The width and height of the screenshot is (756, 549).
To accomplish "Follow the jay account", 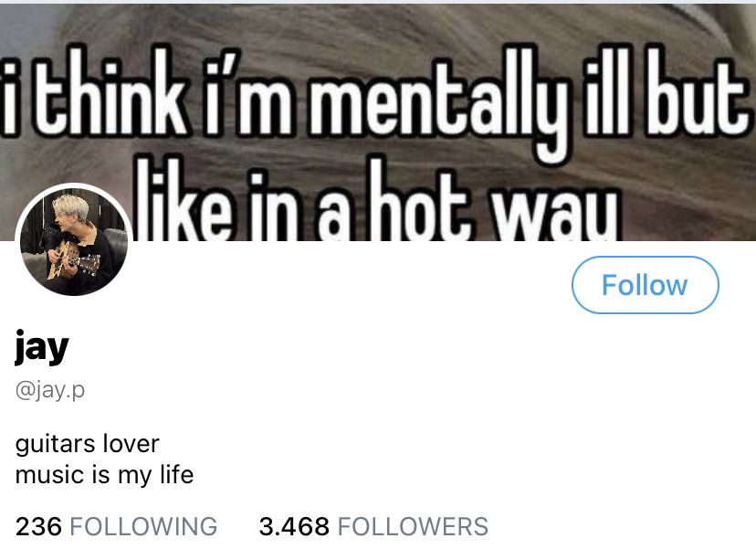I will (646, 285).
